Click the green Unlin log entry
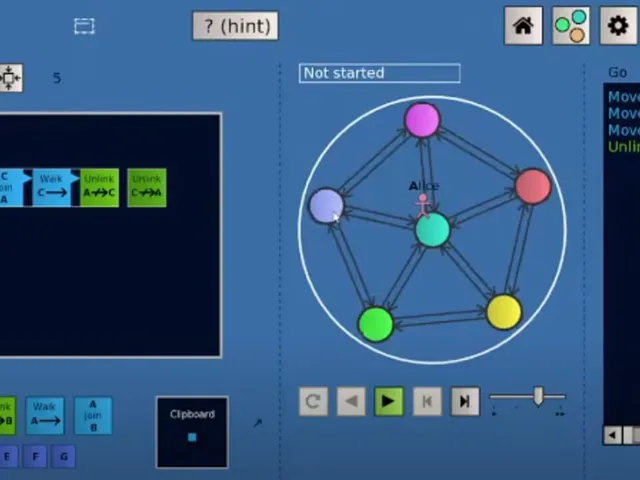 tap(624, 147)
